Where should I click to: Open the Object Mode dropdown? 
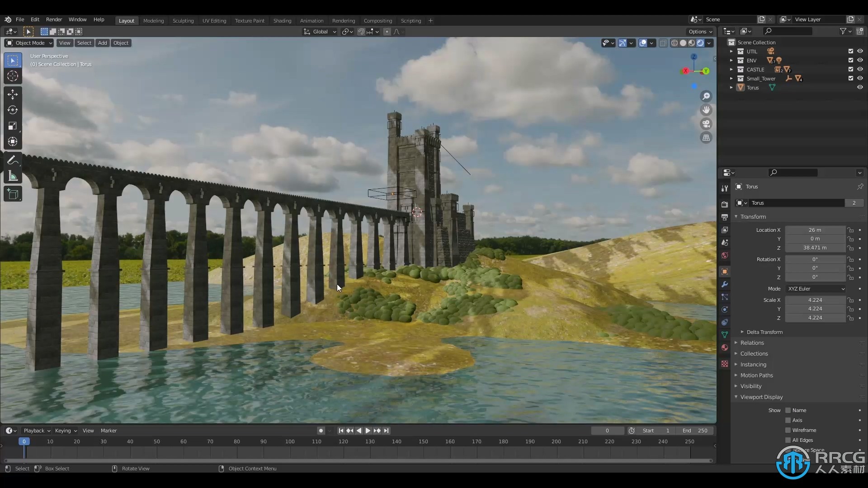pos(29,43)
